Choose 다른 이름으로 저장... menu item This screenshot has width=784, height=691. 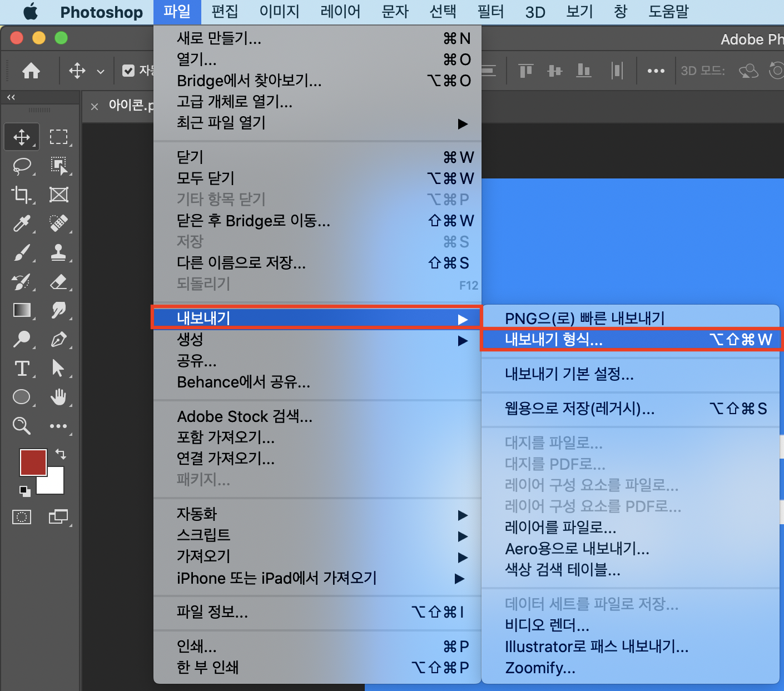(x=317, y=263)
